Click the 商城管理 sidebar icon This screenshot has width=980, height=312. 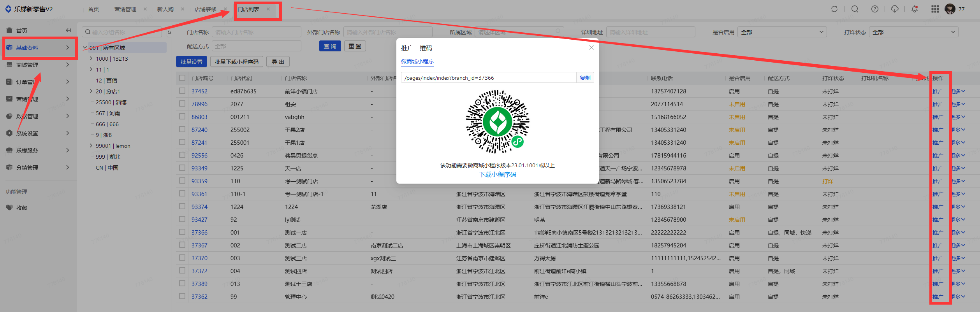[9, 65]
